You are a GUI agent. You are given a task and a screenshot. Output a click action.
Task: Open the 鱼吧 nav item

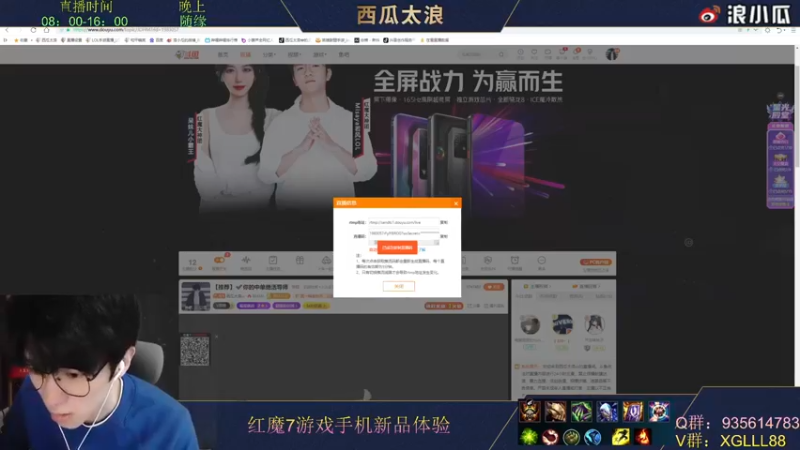click(344, 55)
